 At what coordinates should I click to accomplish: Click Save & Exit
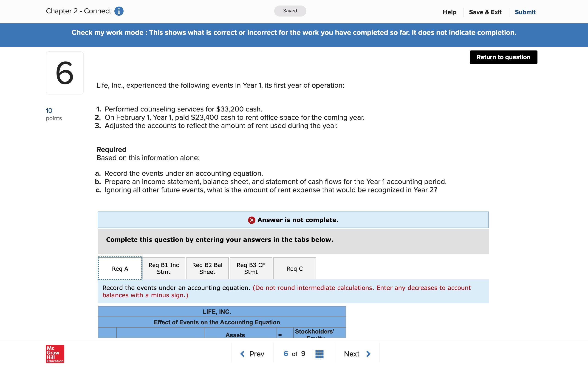pyautogui.click(x=485, y=12)
